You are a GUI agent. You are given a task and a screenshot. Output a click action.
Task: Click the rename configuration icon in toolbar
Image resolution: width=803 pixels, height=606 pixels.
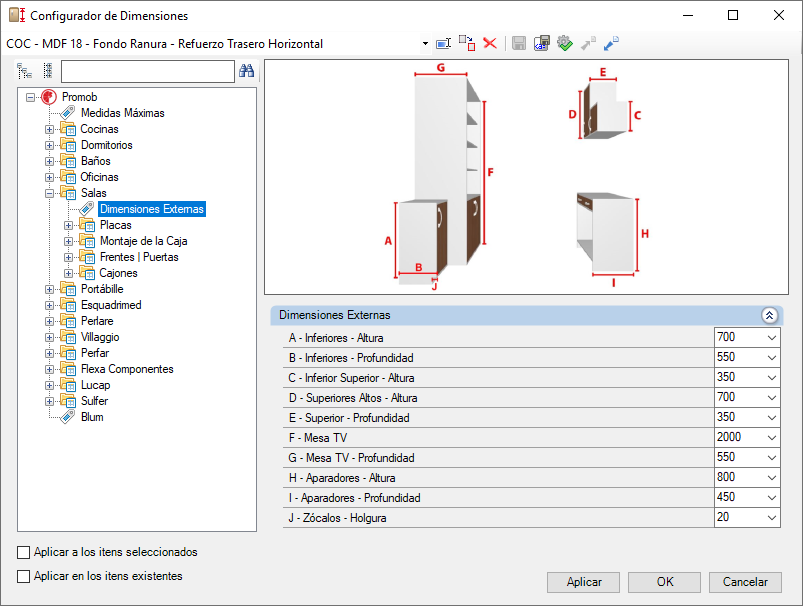coord(443,44)
